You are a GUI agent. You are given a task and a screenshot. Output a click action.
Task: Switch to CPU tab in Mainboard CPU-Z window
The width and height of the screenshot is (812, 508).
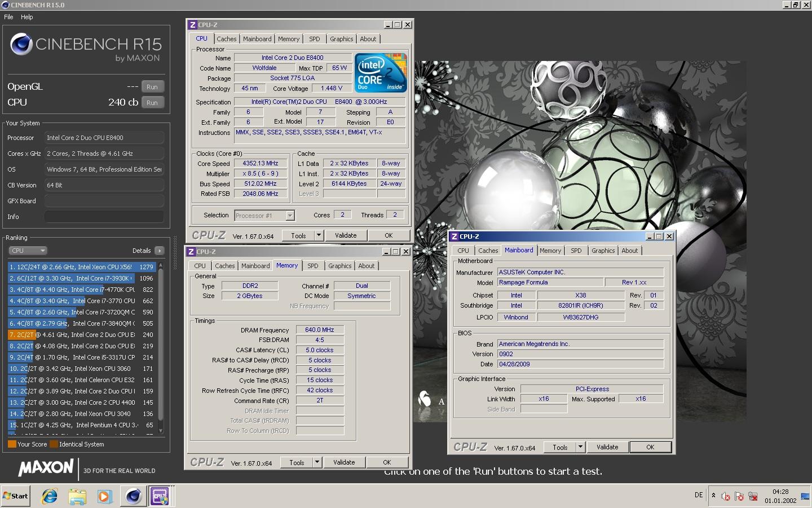pyautogui.click(x=464, y=251)
